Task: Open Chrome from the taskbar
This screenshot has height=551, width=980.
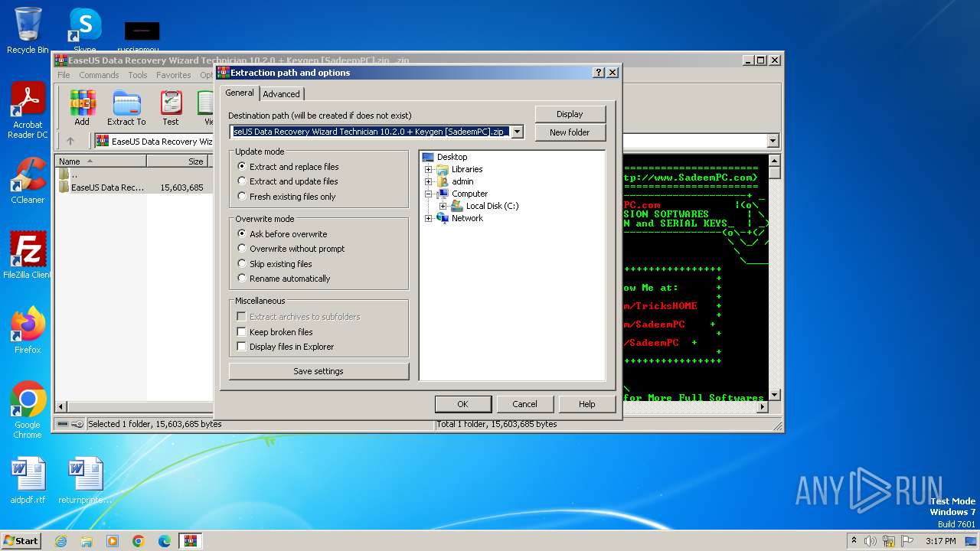Action: point(139,541)
